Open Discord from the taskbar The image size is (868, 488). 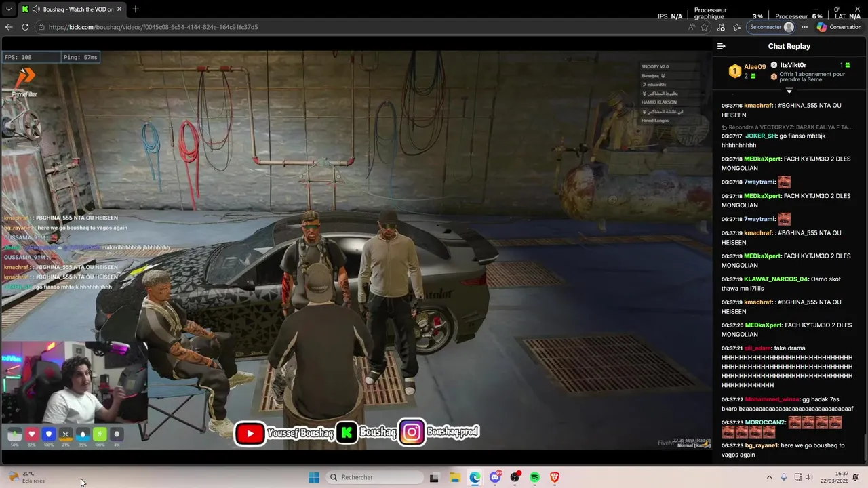(495, 477)
